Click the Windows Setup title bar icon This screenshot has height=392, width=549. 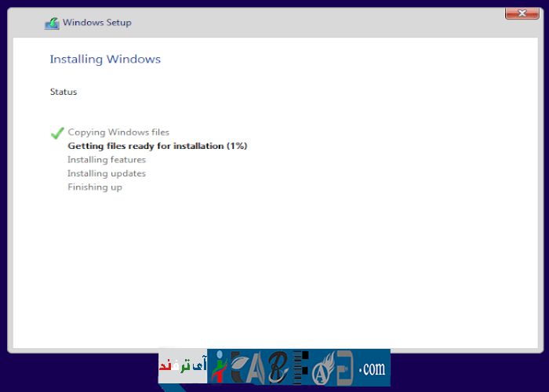pos(52,23)
